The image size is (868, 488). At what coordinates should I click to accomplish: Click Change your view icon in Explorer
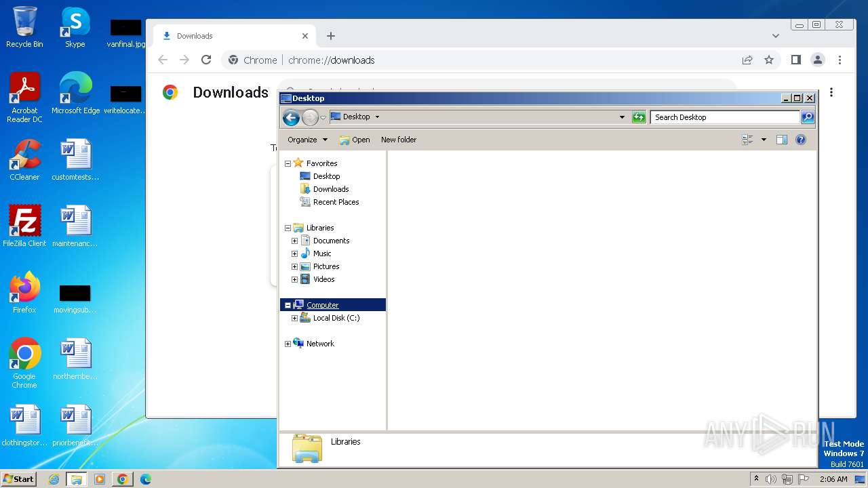748,140
